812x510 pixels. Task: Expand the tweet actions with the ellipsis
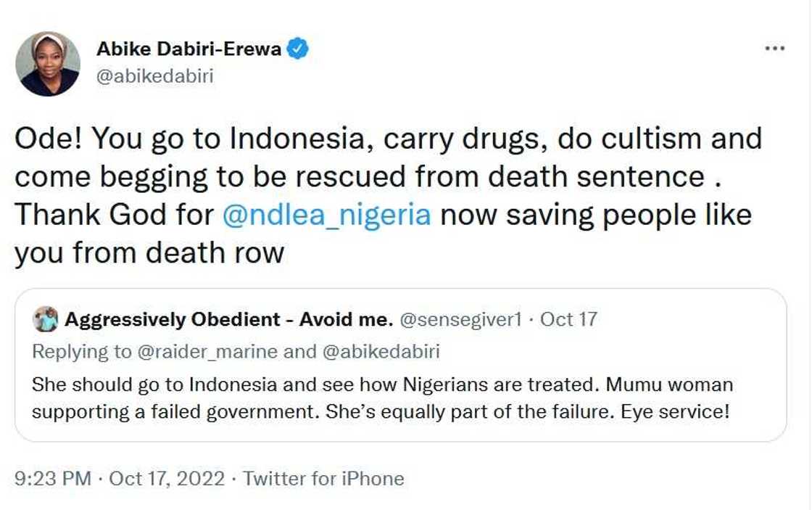pyautogui.click(x=775, y=47)
